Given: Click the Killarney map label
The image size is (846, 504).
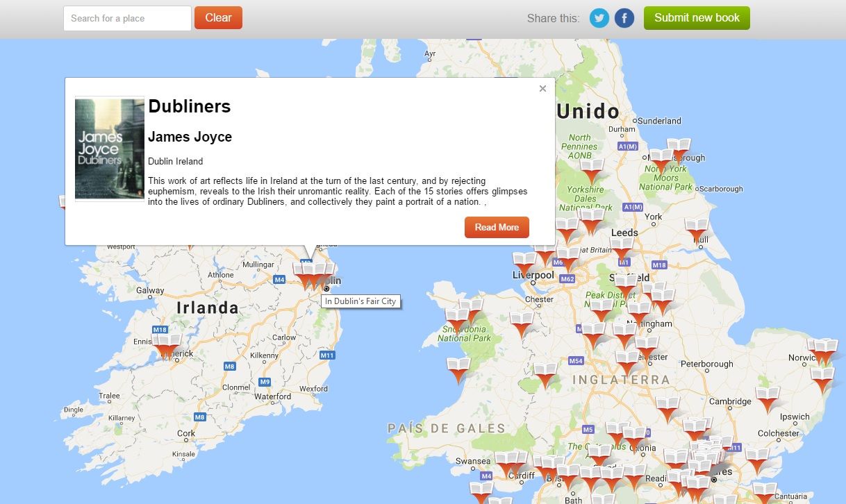Looking at the screenshot, I should [x=122, y=418].
